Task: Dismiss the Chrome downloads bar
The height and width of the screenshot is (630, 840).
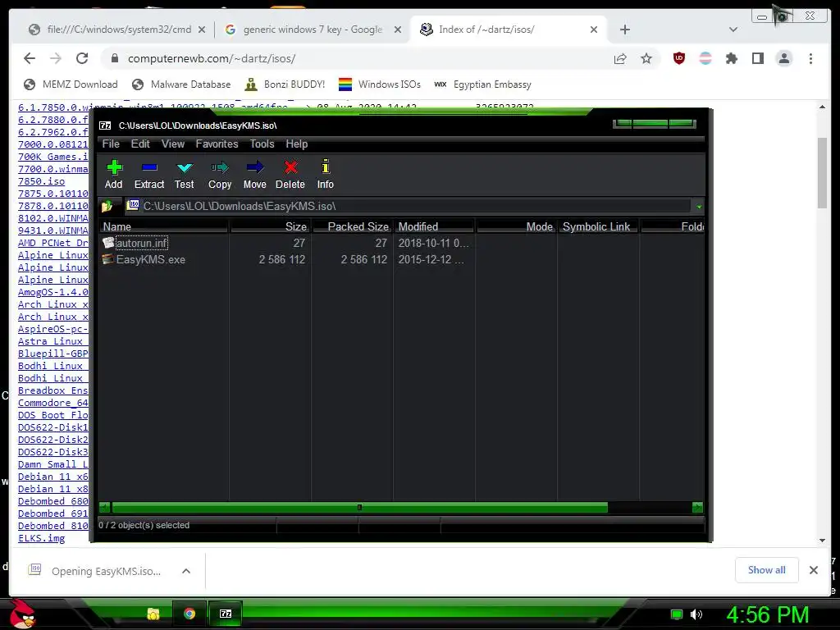Action: (x=813, y=570)
